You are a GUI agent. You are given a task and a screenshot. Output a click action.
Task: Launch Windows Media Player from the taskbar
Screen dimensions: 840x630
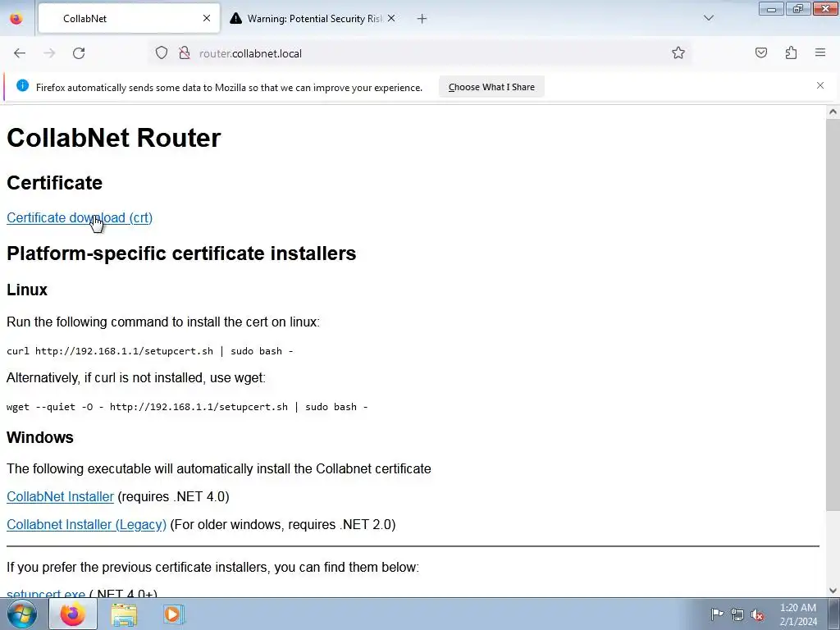[173, 614]
